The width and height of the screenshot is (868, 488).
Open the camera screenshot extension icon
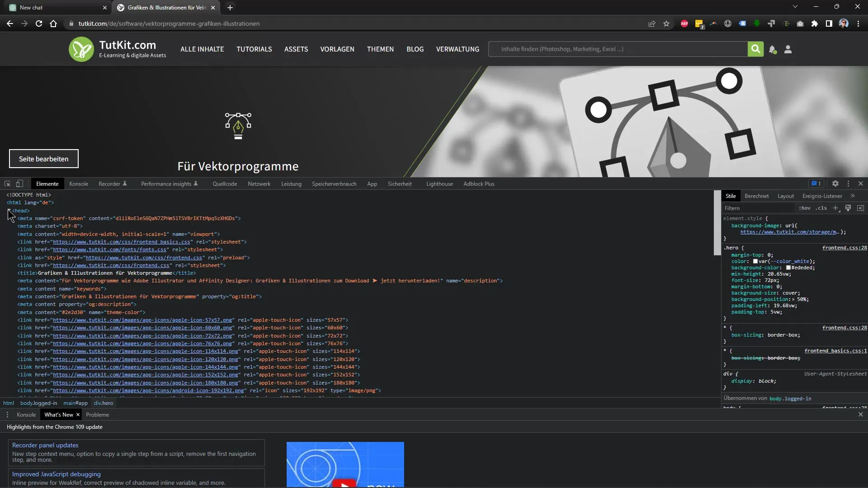(x=800, y=23)
